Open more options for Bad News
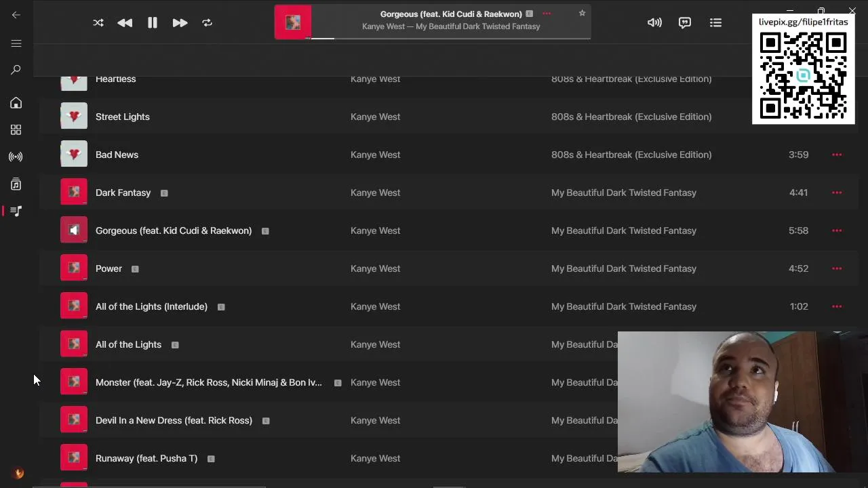The height and width of the screenshot is (488, 868). click(837, 155)
